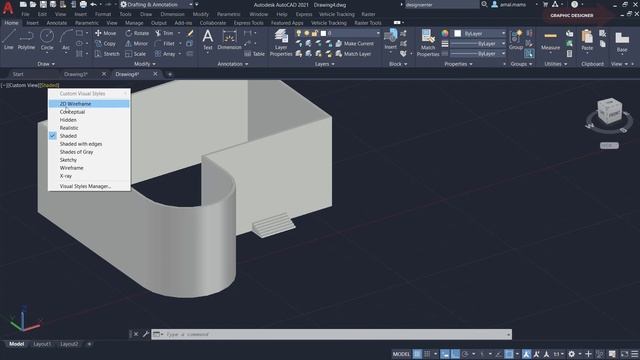The width and height of the screenshot is (640, 360).
Task: Switch to the Layout1 tab
Action: 42,344
